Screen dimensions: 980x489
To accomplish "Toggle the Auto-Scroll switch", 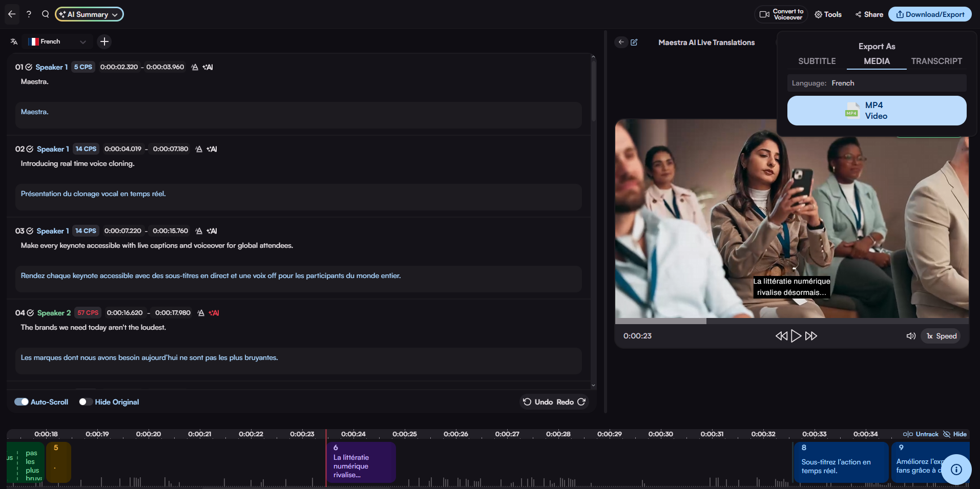I will 22,402.
